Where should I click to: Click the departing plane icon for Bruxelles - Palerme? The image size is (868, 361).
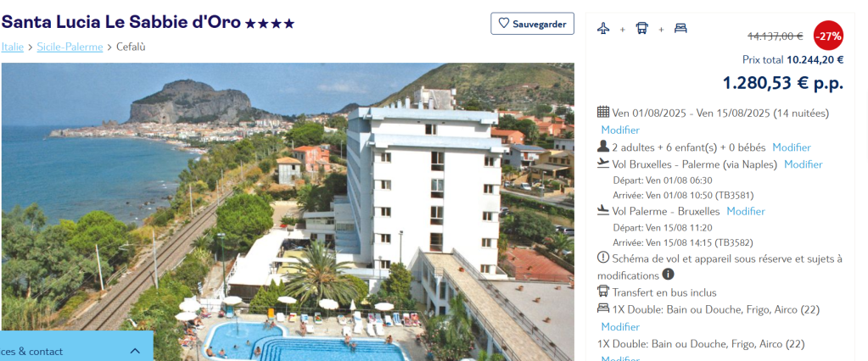pos(603,164)
